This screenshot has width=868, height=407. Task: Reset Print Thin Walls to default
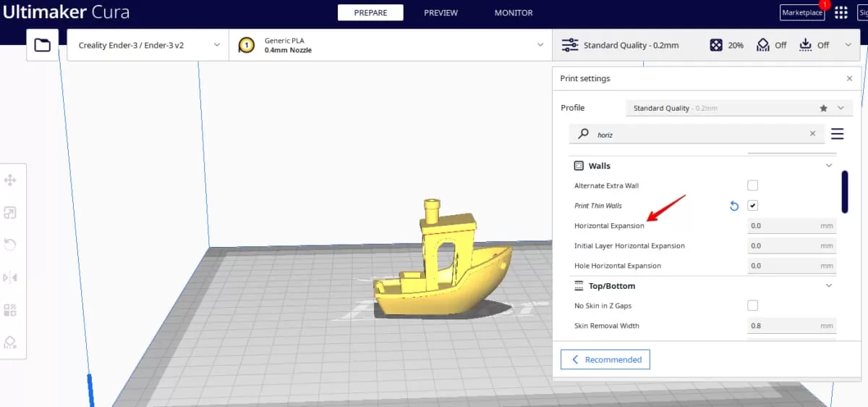pyautogui.click(x=734, y=206)
